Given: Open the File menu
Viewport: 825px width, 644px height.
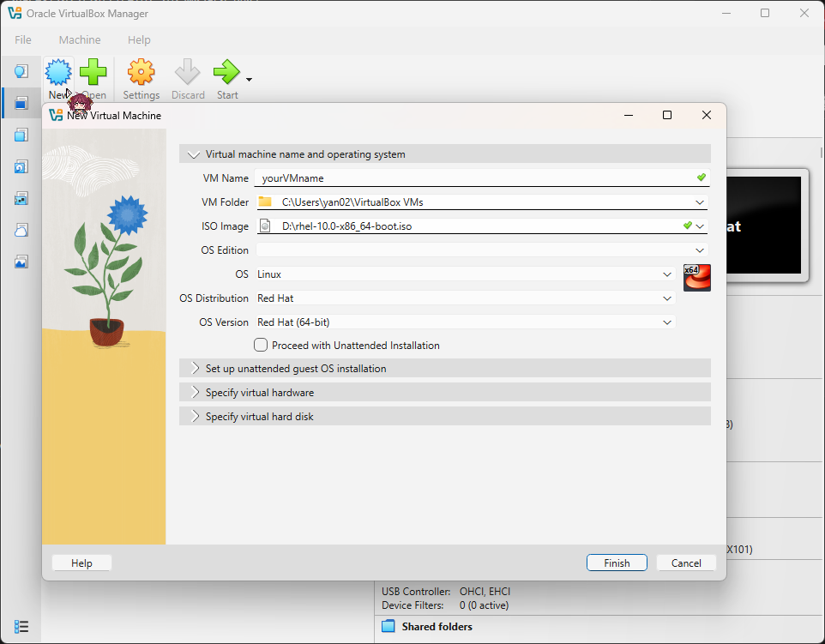Looking at the screenshot, I should coord(22,39).
